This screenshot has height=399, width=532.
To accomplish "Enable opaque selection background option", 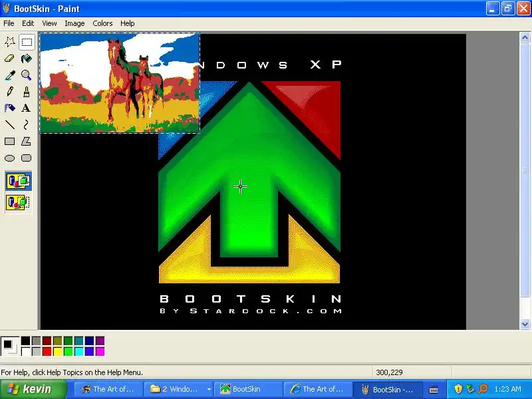I will (x=19, y=181).
